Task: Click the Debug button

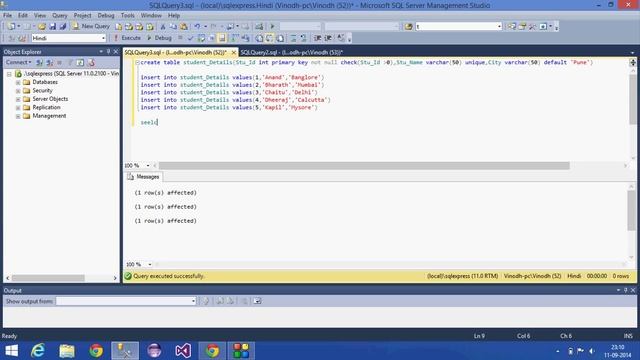Action: [x=159, y=38]
